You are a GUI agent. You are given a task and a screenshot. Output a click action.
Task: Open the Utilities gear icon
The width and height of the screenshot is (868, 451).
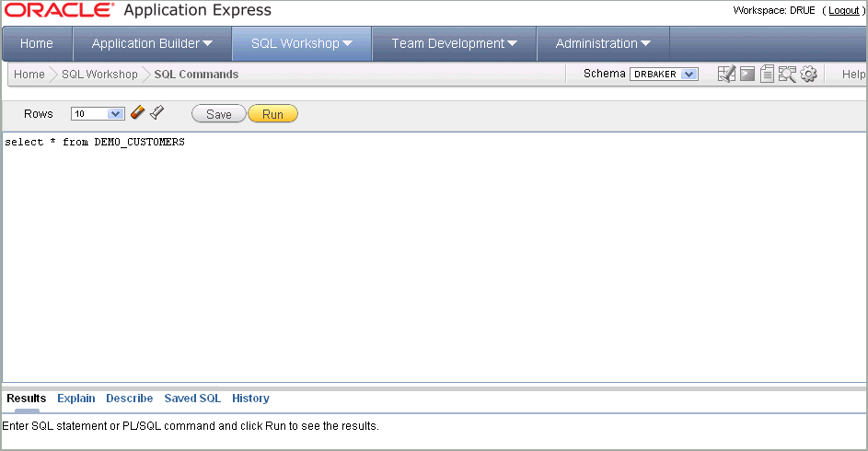809,75
